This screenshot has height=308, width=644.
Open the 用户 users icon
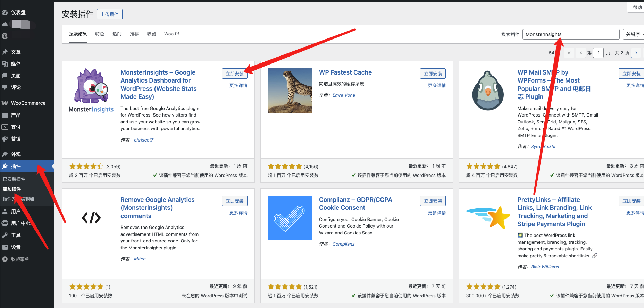click(x=5, y=212)
